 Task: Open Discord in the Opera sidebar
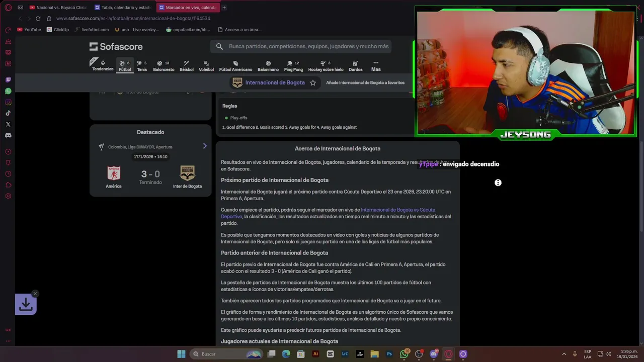coord(8,135)
